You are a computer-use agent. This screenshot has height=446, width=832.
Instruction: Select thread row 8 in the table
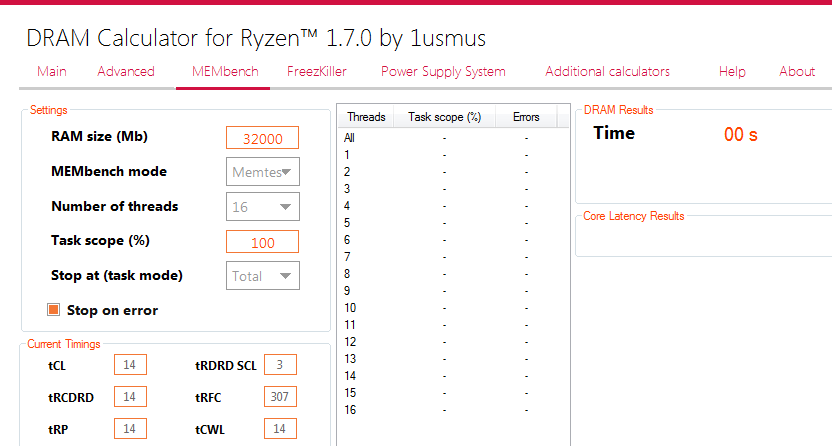(453, 274)
